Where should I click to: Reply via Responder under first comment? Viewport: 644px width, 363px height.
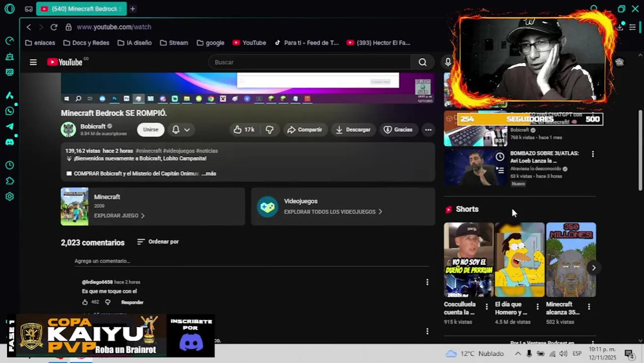[x=132, y=302]
